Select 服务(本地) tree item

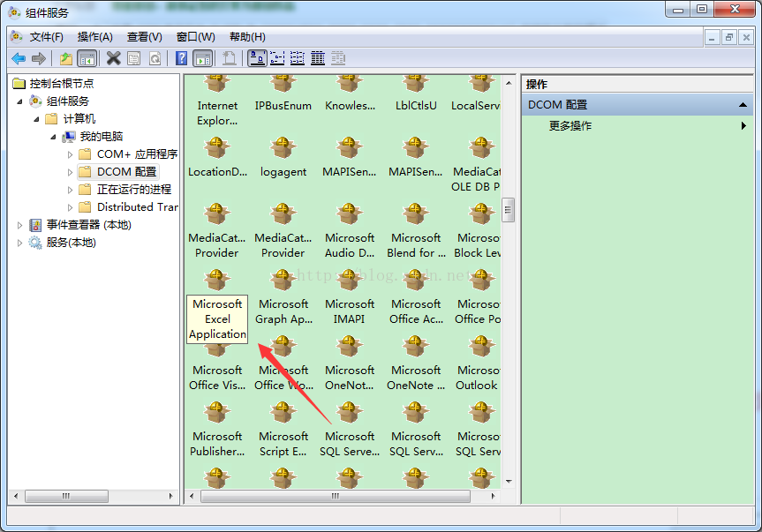62,243
